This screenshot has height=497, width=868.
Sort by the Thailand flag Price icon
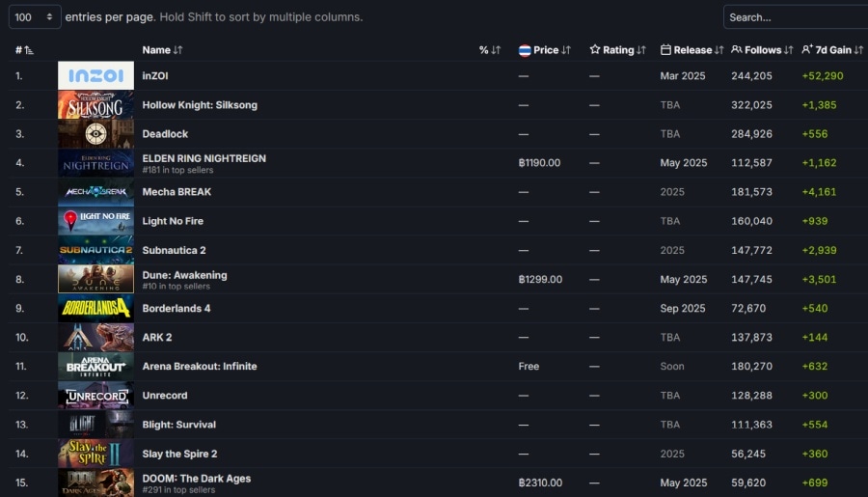(525, 50)
